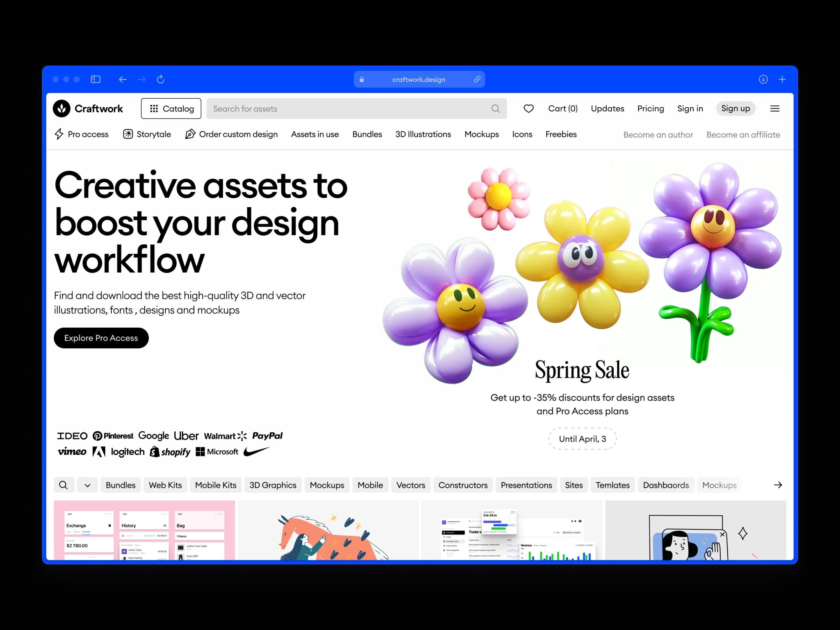Expand the chevron dropdown beside filter search
The image size is (840, 630).
[x=87, y=485]
